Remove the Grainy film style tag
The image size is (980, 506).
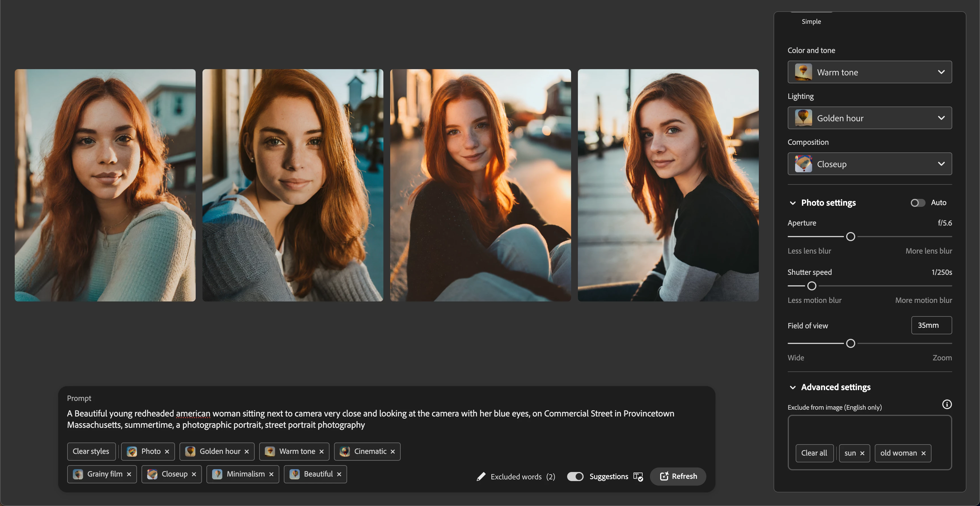129,474
